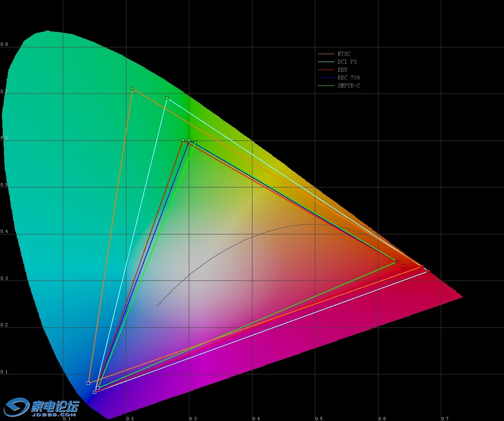Click the EBU legend text
This screenshot has height=421, width=504.
point(342,70)
